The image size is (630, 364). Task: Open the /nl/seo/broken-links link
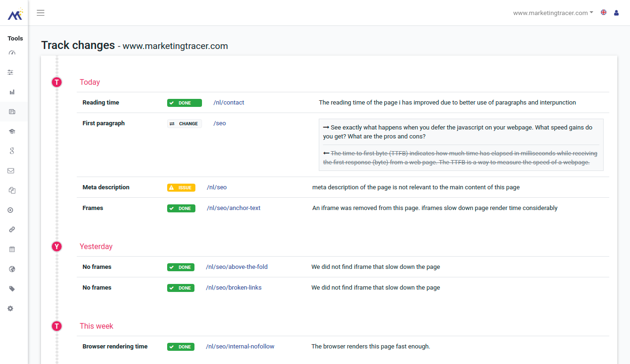(234, 288)
